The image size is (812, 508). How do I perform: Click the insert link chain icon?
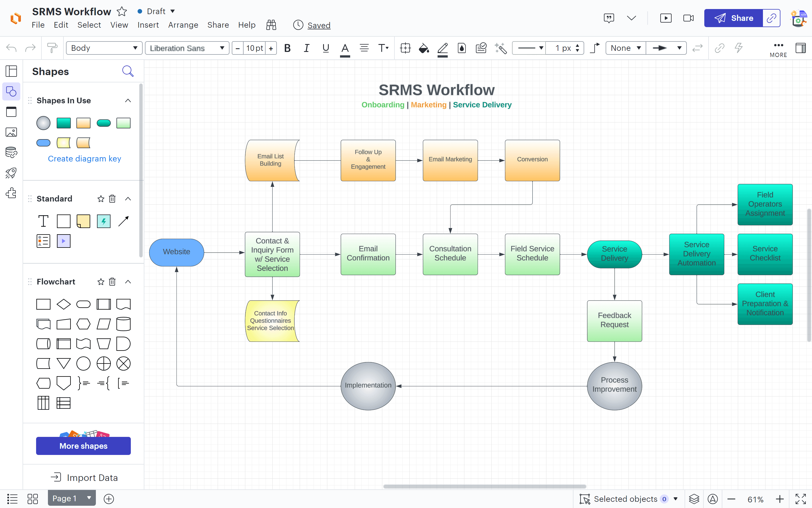tap(720, 48)
